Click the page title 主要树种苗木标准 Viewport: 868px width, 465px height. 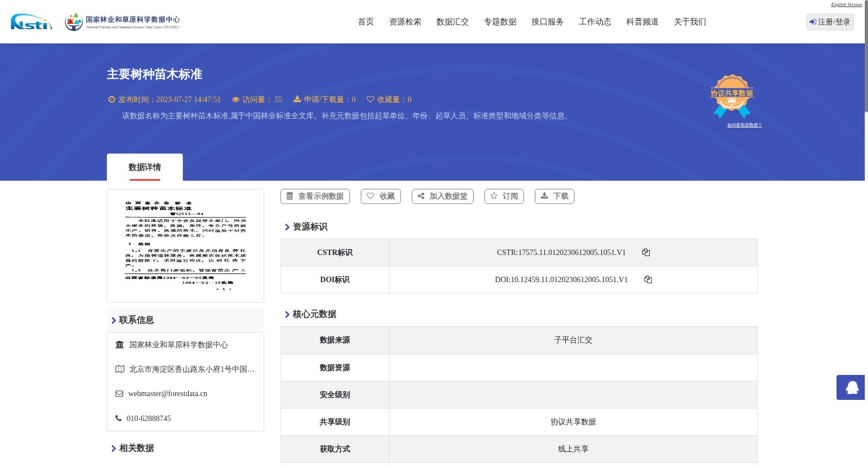pyautogui.click(x=155, y=74)
